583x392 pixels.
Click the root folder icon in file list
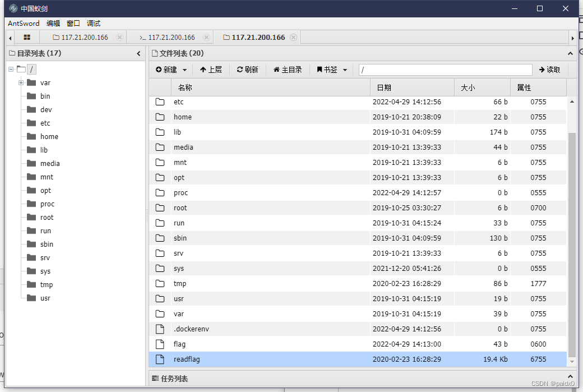tap(160, 208)
